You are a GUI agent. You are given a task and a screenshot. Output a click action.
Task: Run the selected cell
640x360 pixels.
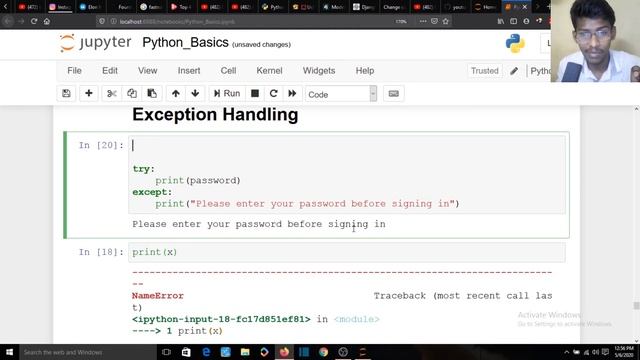coord(227,93)
